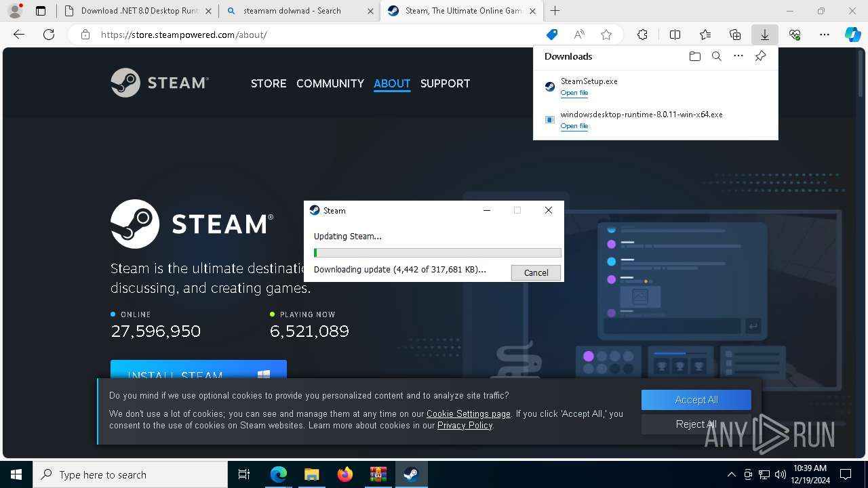Open the COMMUNITY menu on Steam site

pos(330,83)
